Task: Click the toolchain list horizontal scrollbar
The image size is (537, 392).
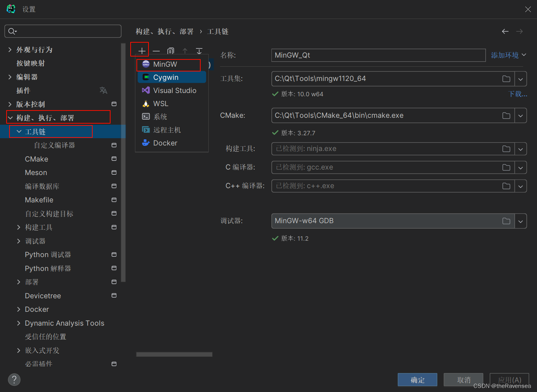Action: pos(174,354)
